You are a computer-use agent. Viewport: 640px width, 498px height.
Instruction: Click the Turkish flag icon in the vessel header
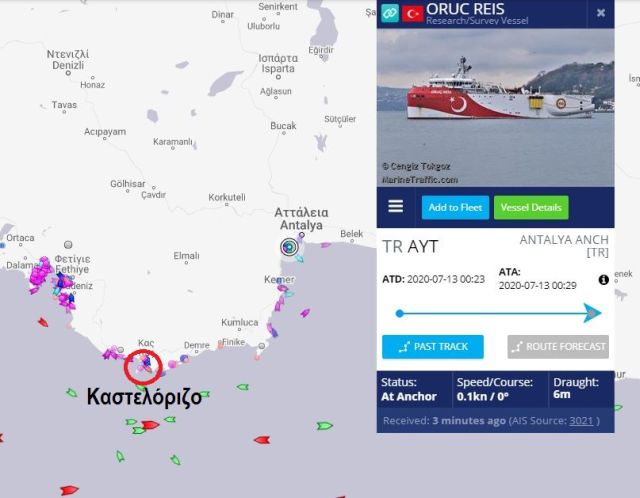[x=412, y=13]
